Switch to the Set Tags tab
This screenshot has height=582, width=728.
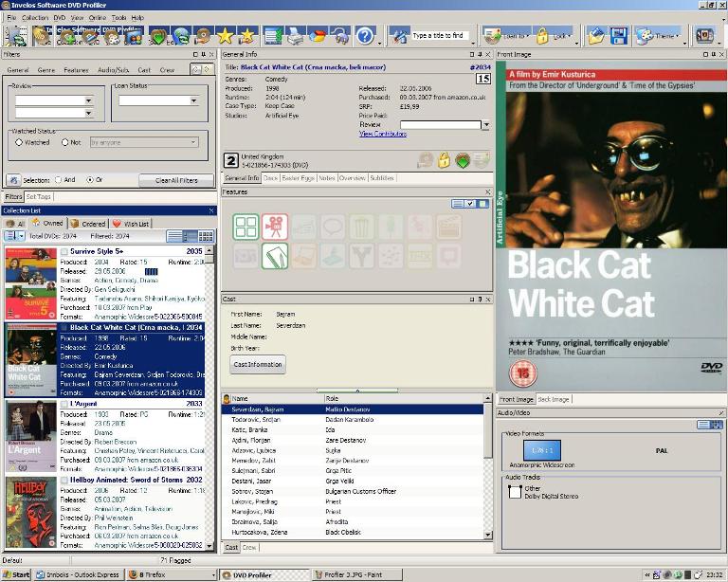[38, 197]
